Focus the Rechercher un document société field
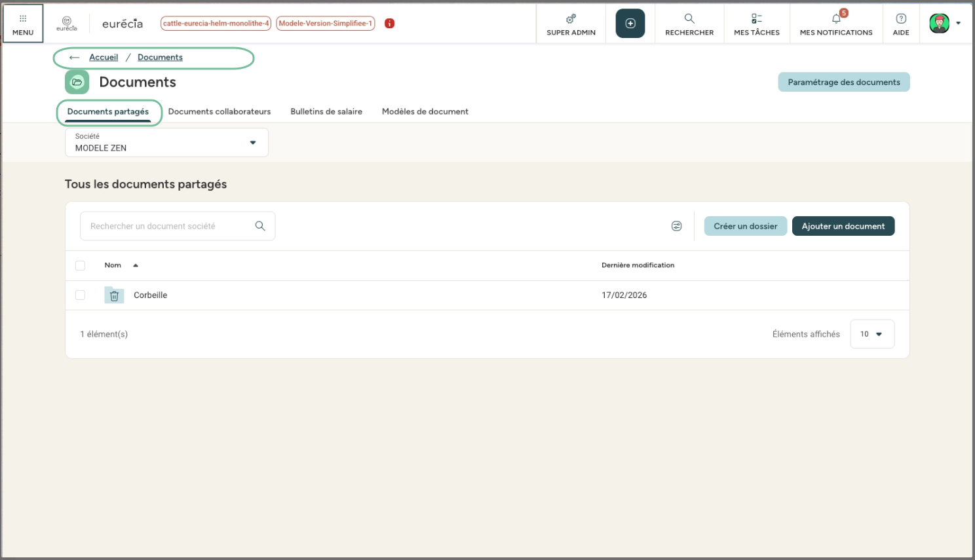The image size is (975, 560). [x=167, y=226]
